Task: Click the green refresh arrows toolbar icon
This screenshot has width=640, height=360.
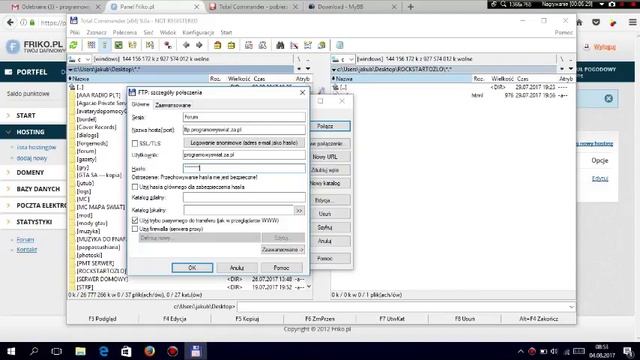Action: click(73, 45)
